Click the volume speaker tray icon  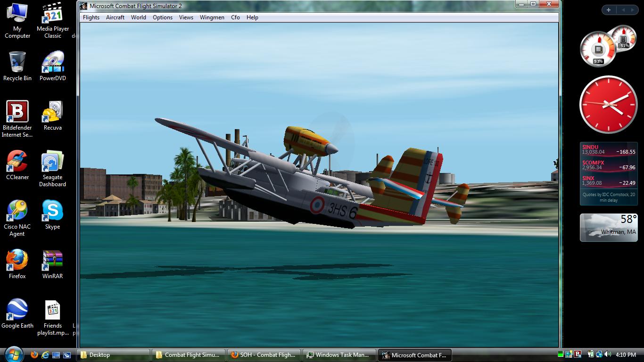[607, 354]
